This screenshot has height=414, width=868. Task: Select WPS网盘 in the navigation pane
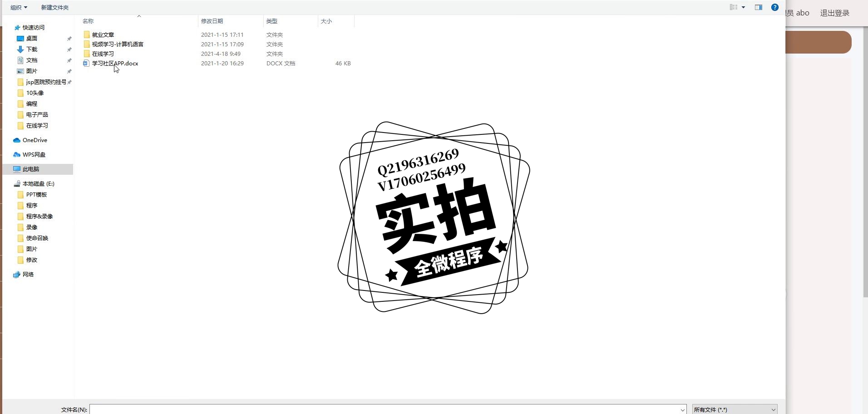[x=34, y=154]
